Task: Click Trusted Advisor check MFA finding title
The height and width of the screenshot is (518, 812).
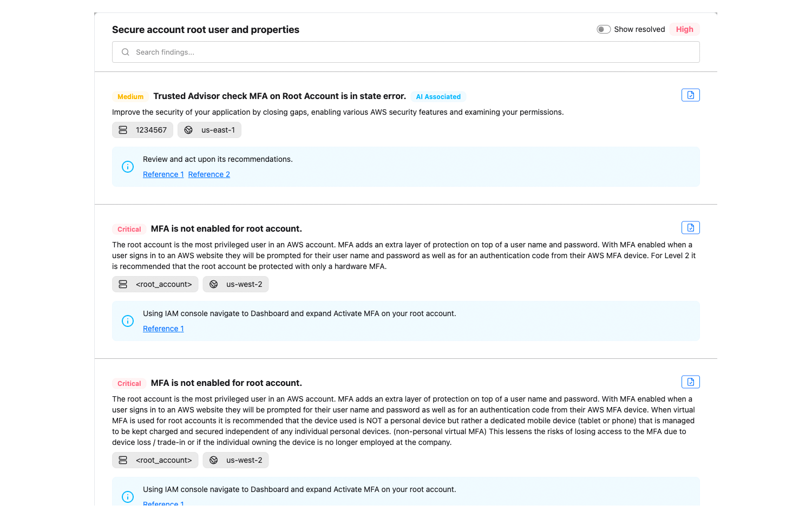Action: [279, 96]
